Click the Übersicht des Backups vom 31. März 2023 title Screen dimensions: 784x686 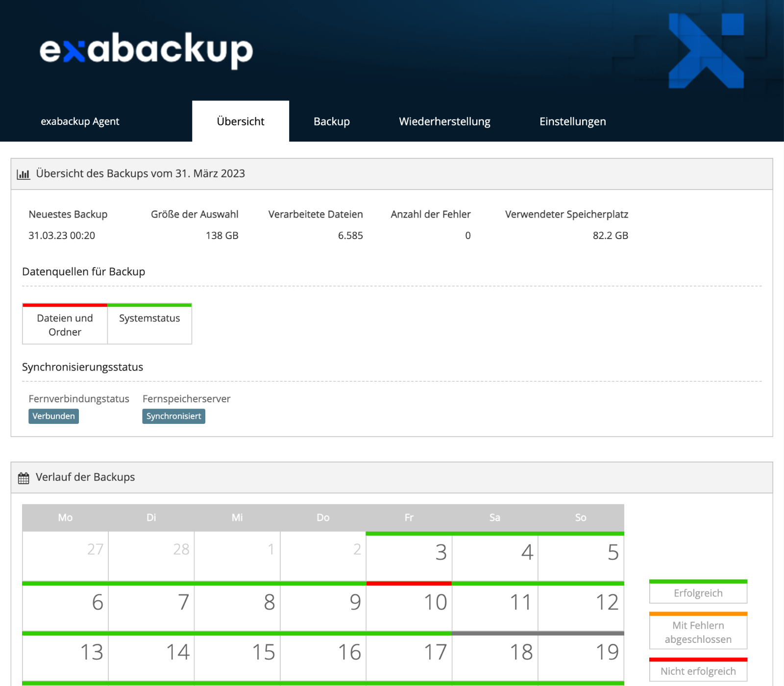[x=140, y=173]
